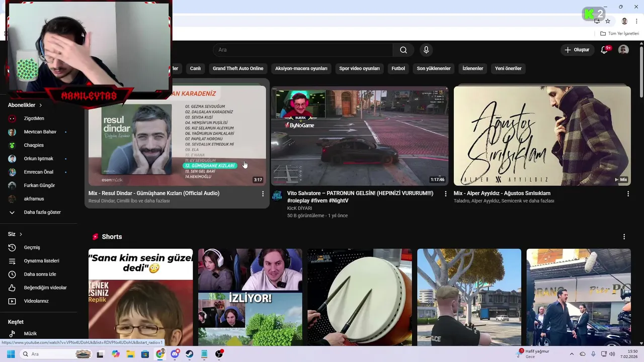Open Orkun Işıtmak channel subscription
The width and height of the screenshot is (644, 362).
click(x=38, y=158)
